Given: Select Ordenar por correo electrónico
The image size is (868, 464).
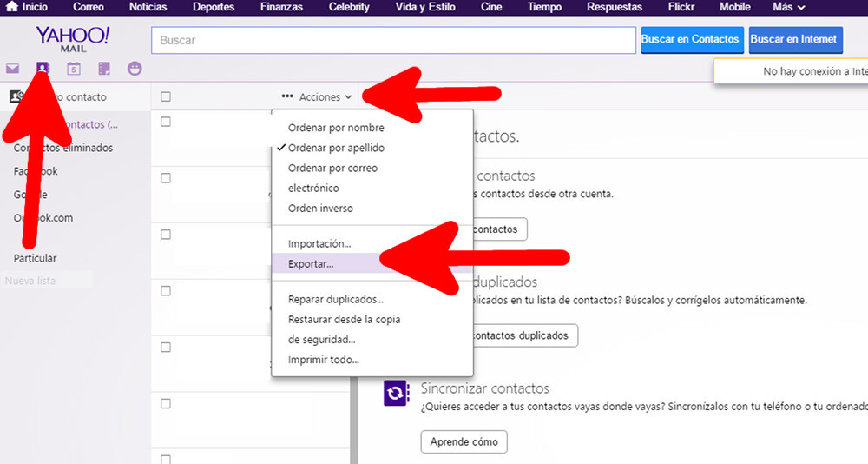Looking at the screenshot, I should (x=332, y=178).
